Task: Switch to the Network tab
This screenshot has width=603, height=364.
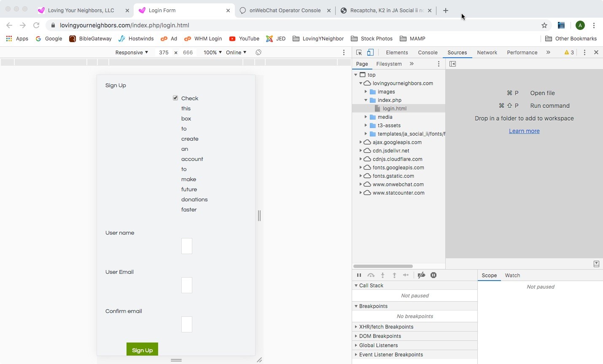Action: (487, 53)
